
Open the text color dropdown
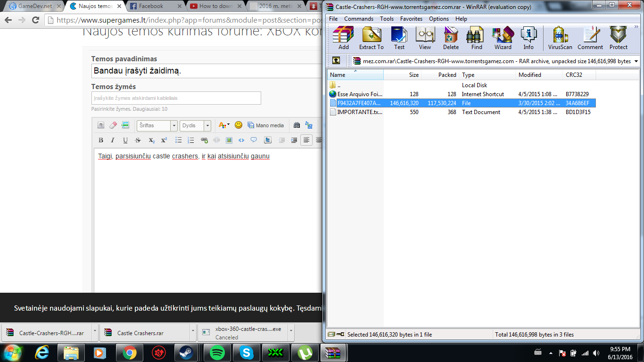point(224,125)
